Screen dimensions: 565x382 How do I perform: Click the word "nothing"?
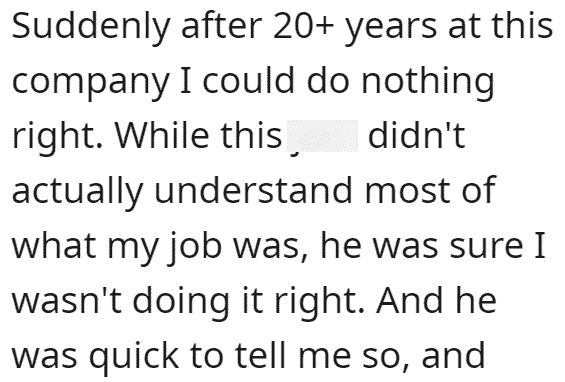coord(428,81)
